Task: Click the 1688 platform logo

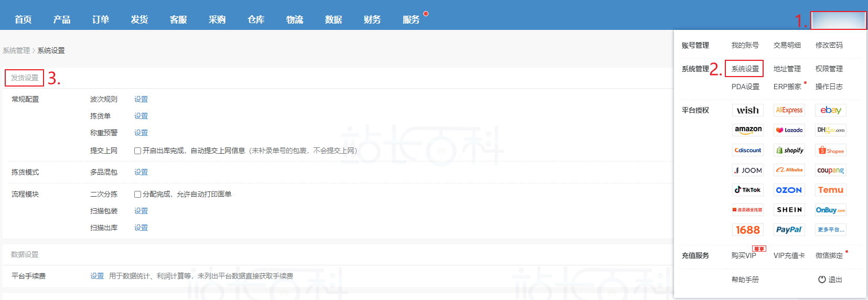Action: [x=747, y=230]
